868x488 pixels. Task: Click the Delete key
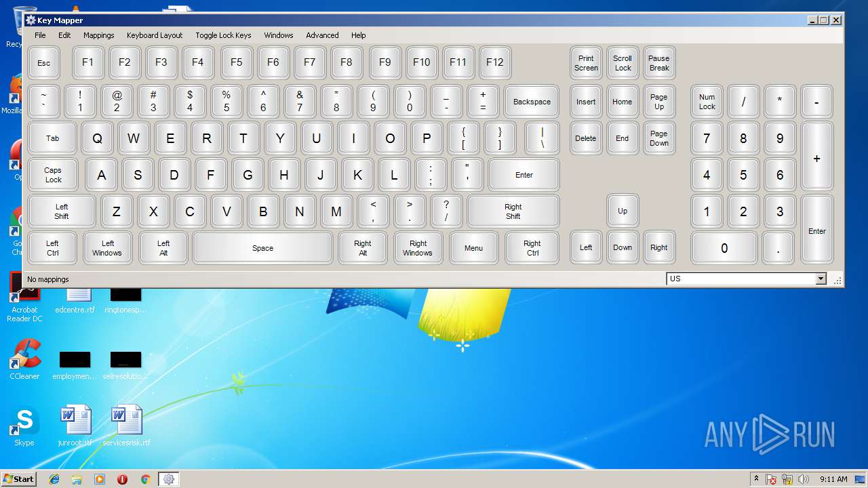point(586,138)
